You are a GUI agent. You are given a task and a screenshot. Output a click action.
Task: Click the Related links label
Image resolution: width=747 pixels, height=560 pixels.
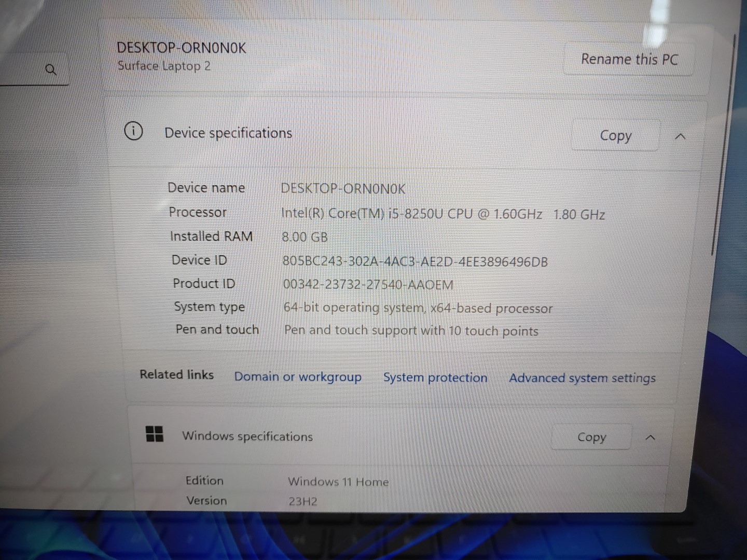[x=176, y=374]
